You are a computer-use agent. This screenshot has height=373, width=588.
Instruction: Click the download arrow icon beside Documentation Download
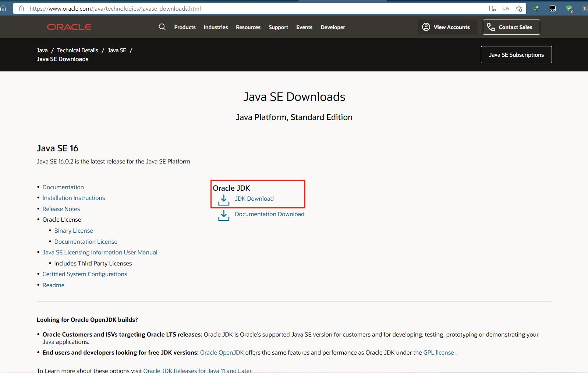pos(224,215)
